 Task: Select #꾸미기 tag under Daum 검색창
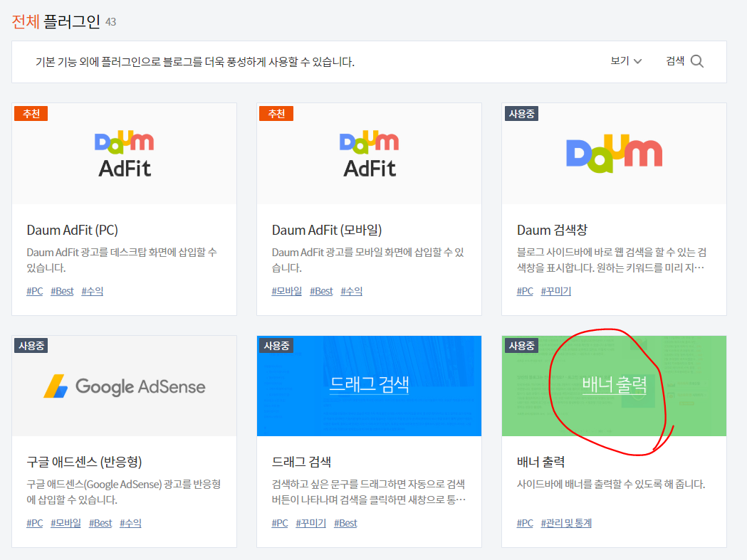[x=556, y=291]
